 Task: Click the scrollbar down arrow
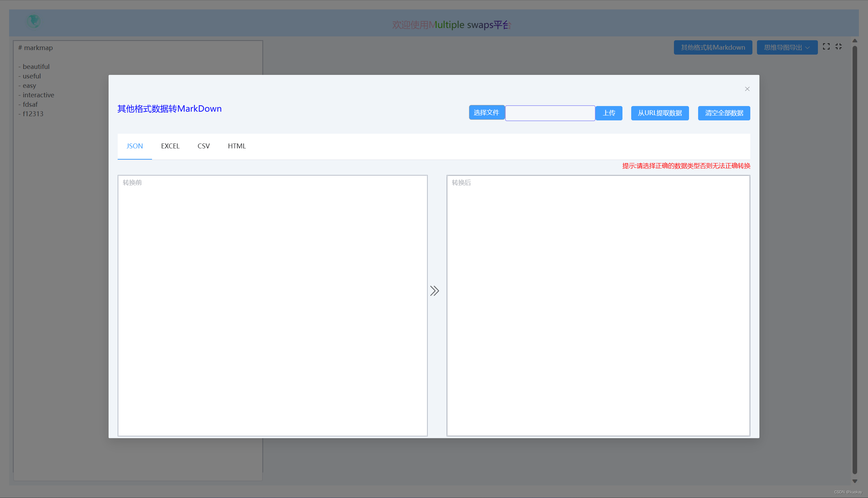pos(855,481)
